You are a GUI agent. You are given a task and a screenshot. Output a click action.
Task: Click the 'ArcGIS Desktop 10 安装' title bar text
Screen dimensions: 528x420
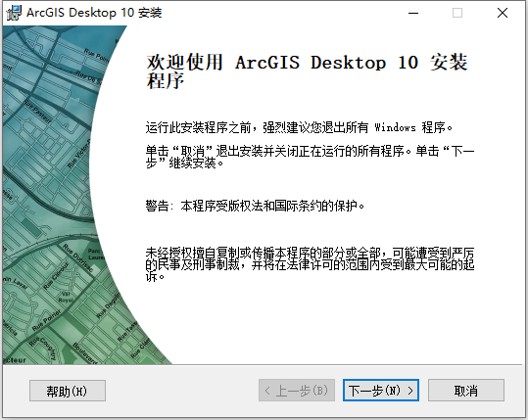(x=94, y=13)
